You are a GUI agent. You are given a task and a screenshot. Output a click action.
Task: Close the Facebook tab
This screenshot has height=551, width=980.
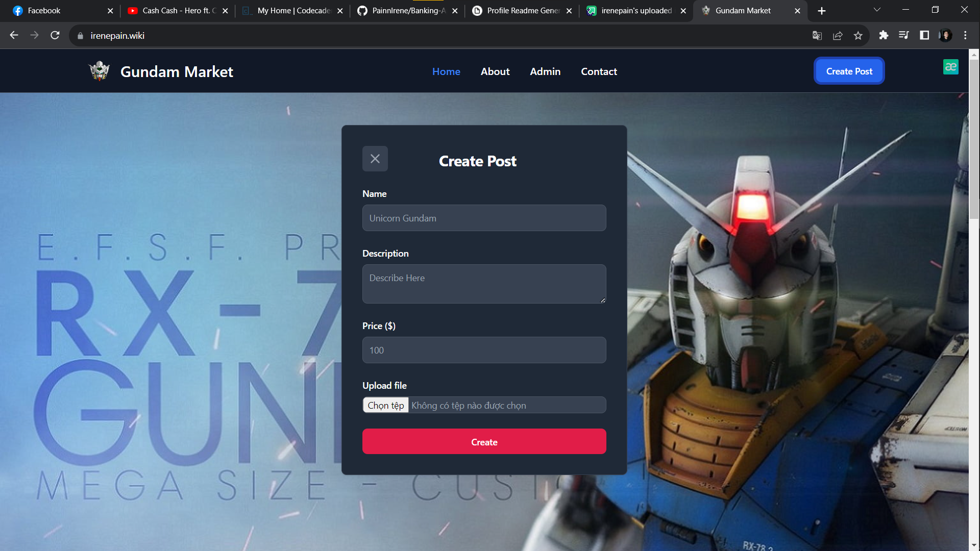pyautogui.click(x=110, y=11)
